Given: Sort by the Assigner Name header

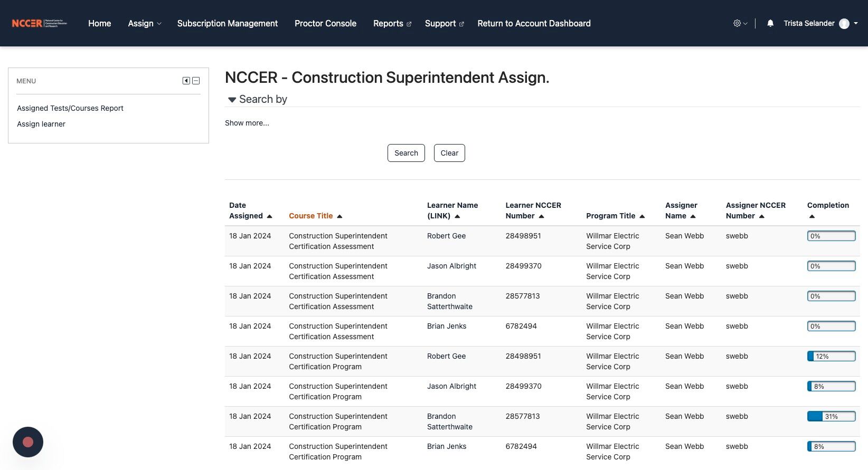Looking at the screenshot, I should (681, 210).
